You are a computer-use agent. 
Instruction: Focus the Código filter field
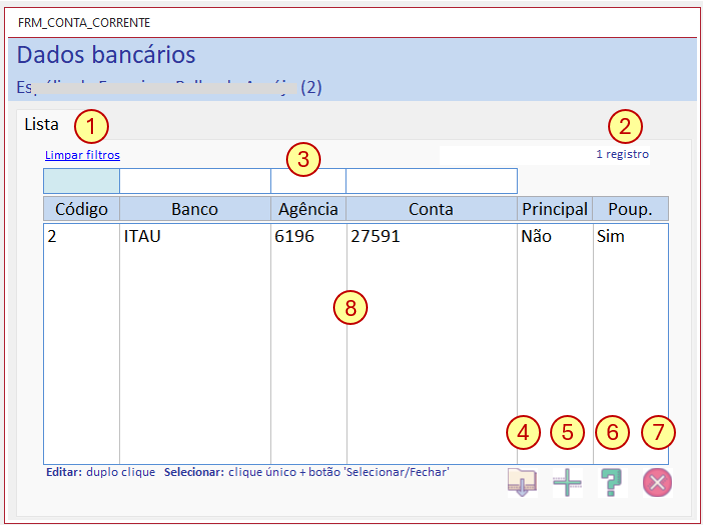[81, 181]
